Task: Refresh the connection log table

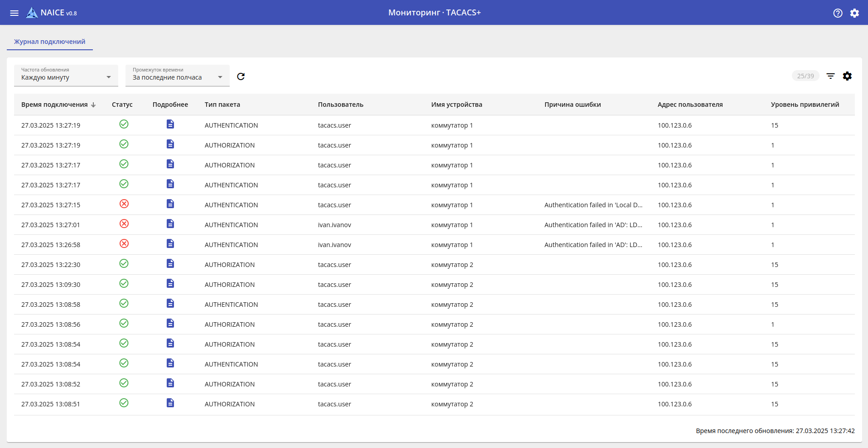Action: [241, 76]
